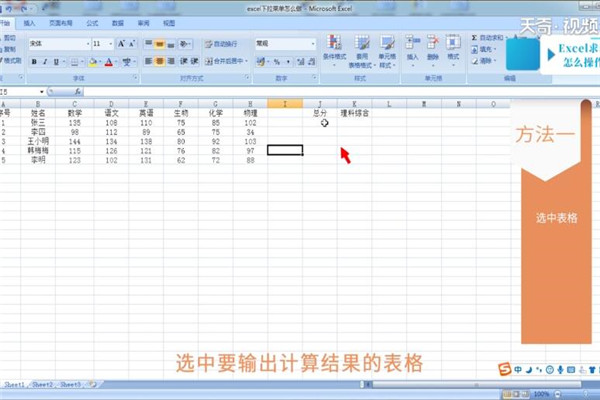
Task: Switch to the 数据 ribbon tab
Action: pos(117,23)
